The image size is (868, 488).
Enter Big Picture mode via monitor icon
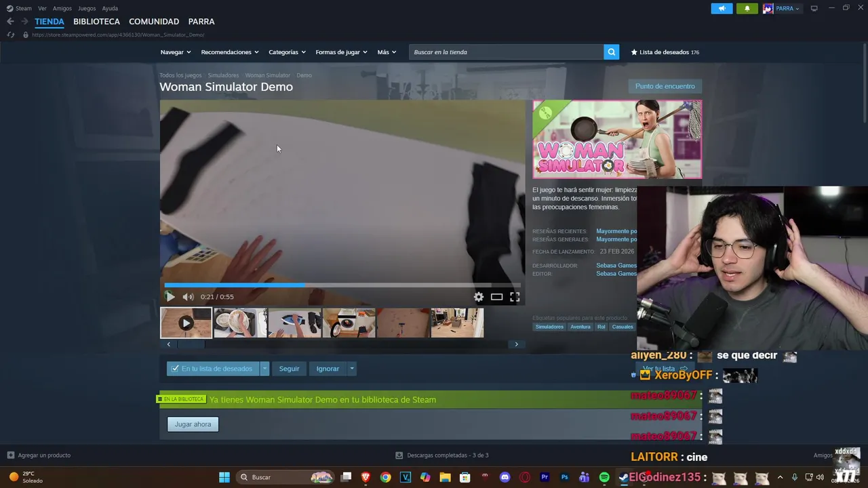[814, 8]
